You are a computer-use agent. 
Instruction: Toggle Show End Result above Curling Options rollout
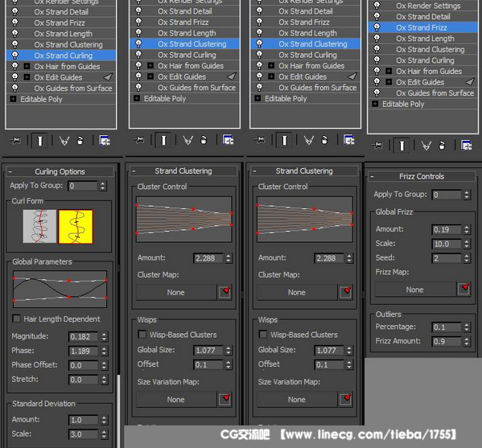[x=39, y=141]
